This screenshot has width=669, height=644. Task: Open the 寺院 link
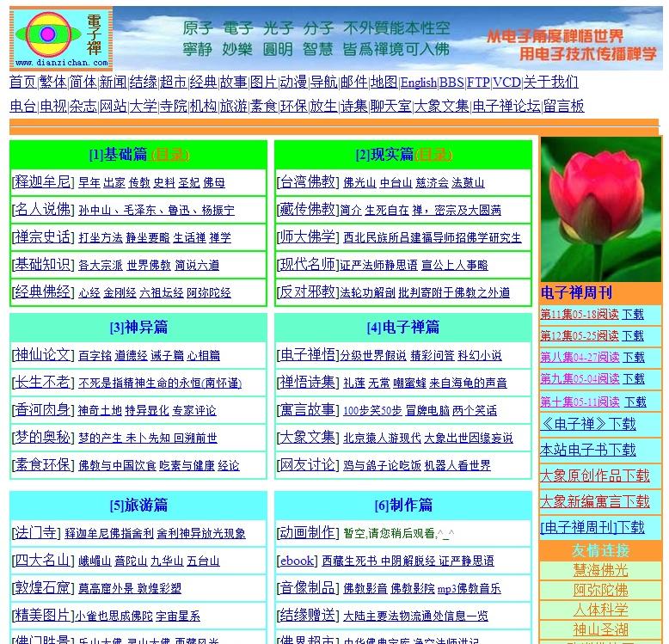pyautogui.click(x=173, y=106)
